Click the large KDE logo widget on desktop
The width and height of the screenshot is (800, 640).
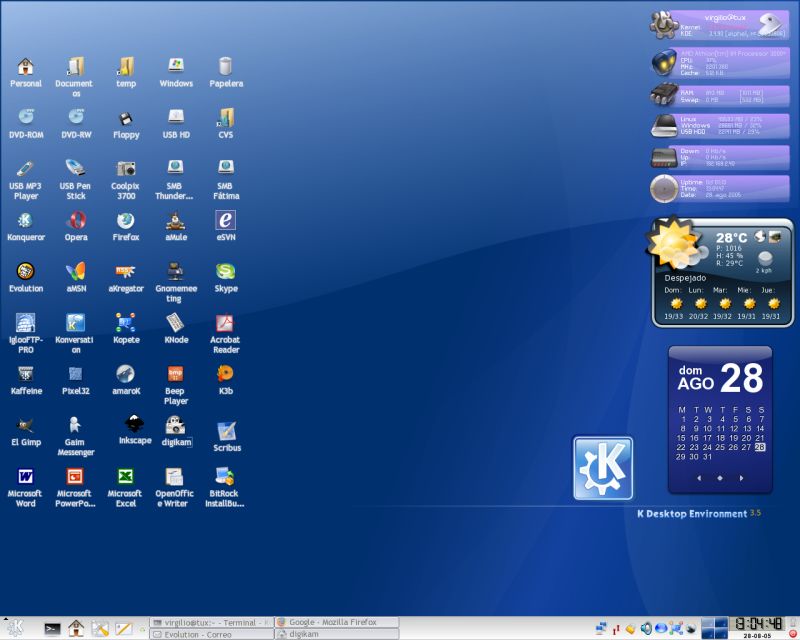(x=603, y=468)
